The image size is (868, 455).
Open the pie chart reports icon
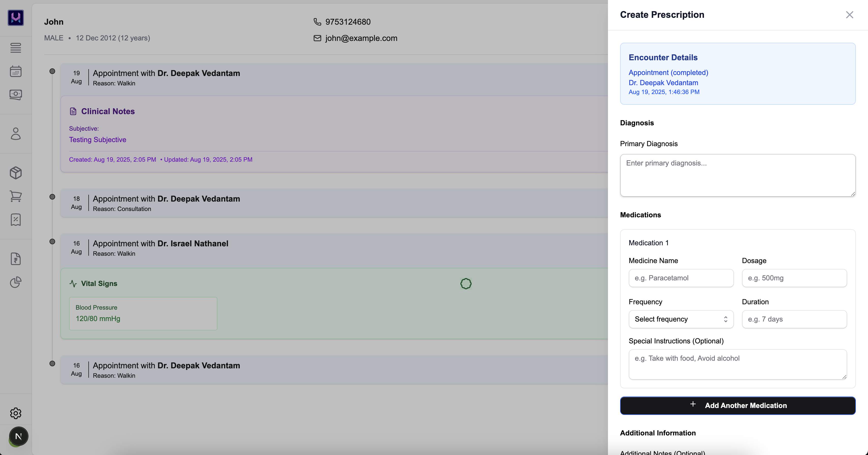click(x=15, y=282)
